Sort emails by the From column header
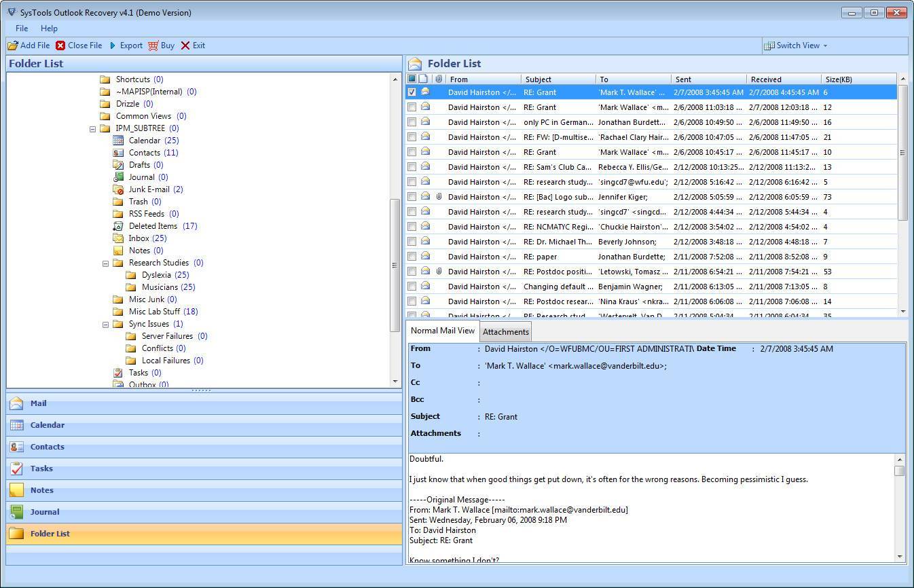 click(484, 79)
